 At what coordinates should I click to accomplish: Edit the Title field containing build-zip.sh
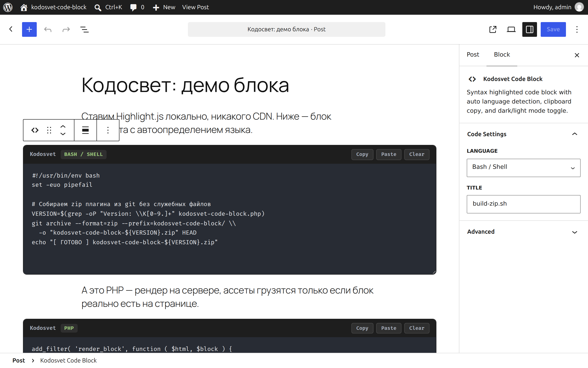pos(523,204)
